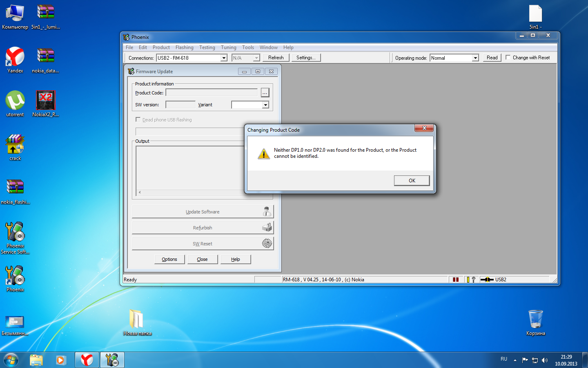
Task: Launch the Yandex browser desktop shortcut
Action: coord(15,60)
